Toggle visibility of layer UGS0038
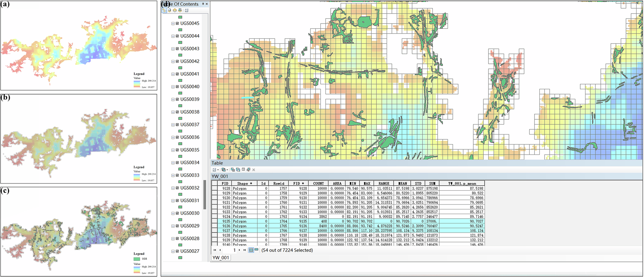This screenshot has height=277, width=644. (177, 112)
